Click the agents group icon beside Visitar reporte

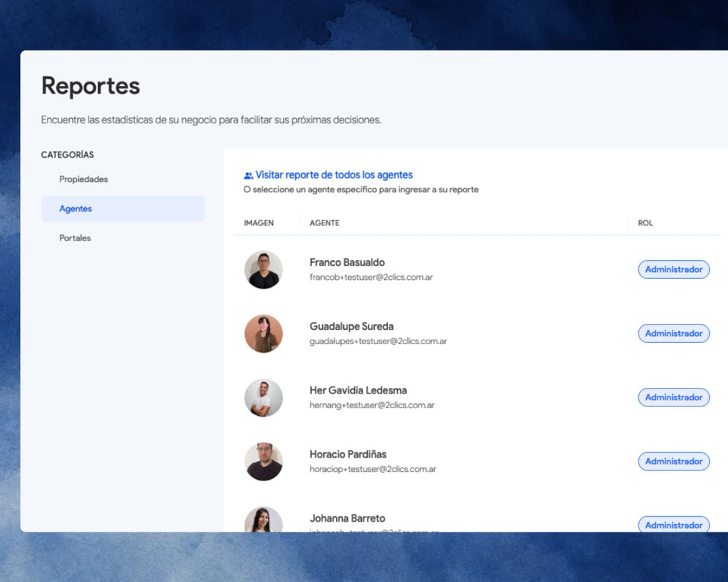(248, 175)
